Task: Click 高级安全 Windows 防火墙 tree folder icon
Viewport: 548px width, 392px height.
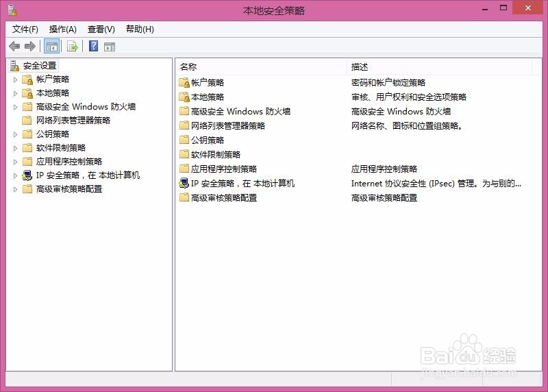Action: (27, 107)
